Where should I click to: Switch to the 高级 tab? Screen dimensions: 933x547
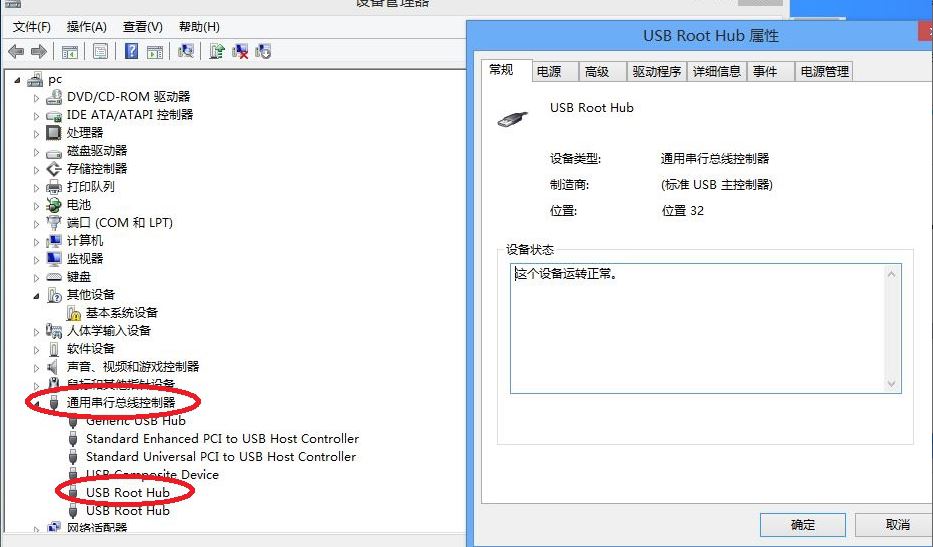603,72
